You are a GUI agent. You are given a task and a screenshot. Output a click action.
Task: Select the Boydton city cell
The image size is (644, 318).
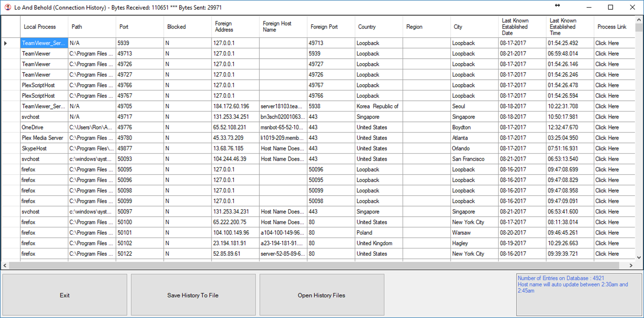(x=475, y=127)
